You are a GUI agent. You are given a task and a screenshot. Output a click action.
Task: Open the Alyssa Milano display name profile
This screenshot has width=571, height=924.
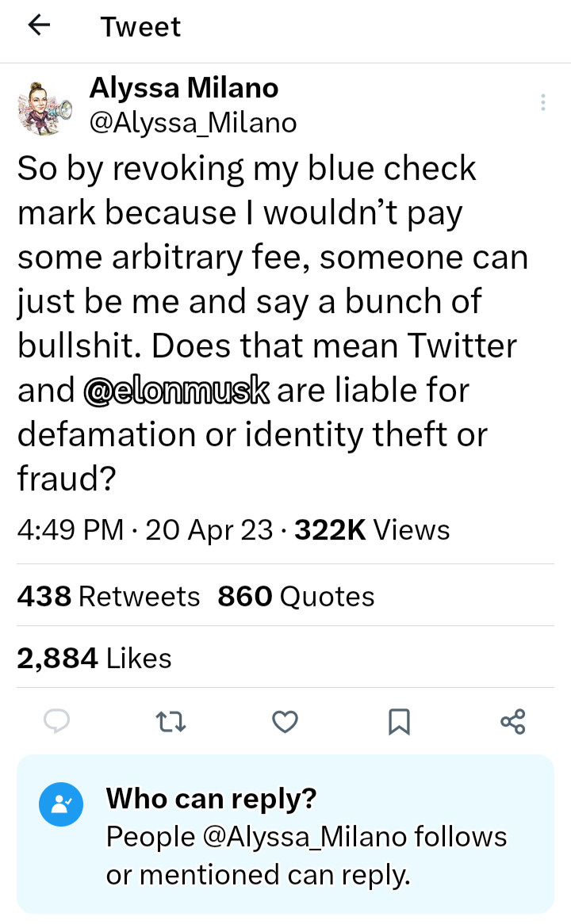point(184,88)
